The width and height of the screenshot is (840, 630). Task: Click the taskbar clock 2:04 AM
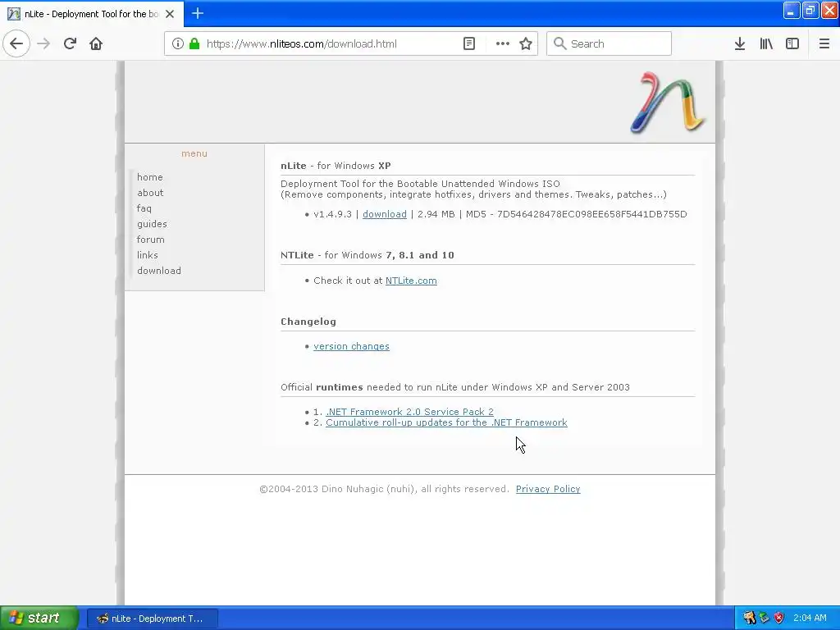click(810, 619)
